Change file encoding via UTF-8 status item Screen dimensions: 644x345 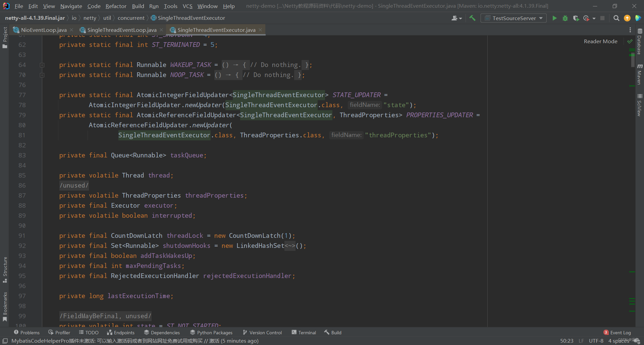tap(596, 341)
